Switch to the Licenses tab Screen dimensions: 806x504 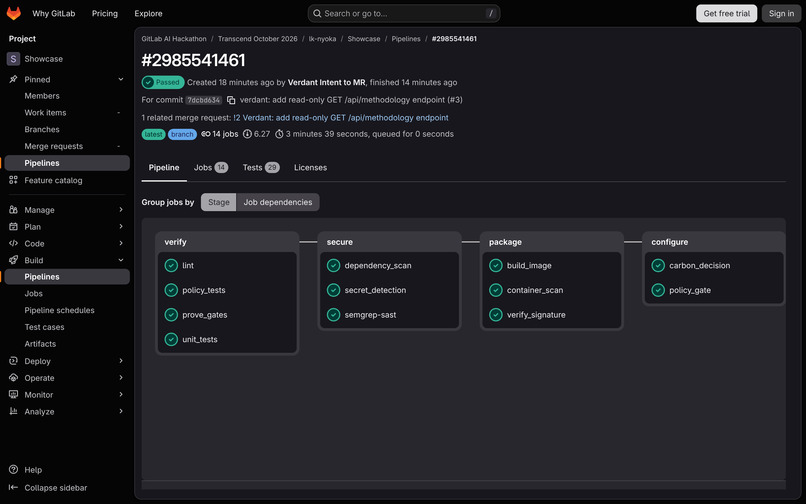pos(310,168)
